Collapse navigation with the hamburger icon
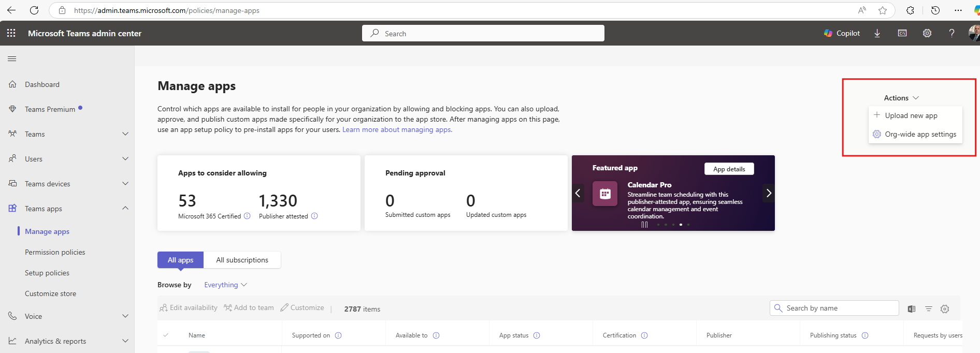Image resolution: width=980 pixels, height=353 pixels. point(12,59)
